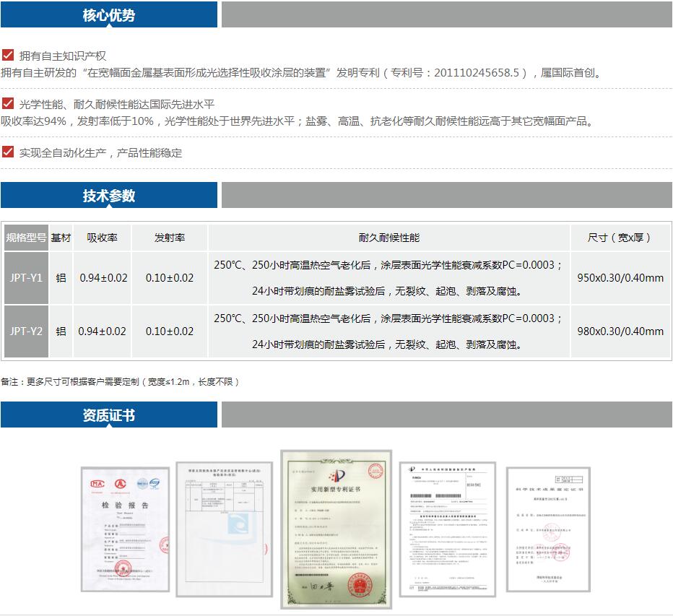Screen dimensions: 673x616
Task: Click the 尺寸（宽x厚） column header
Action: [620, 238]
